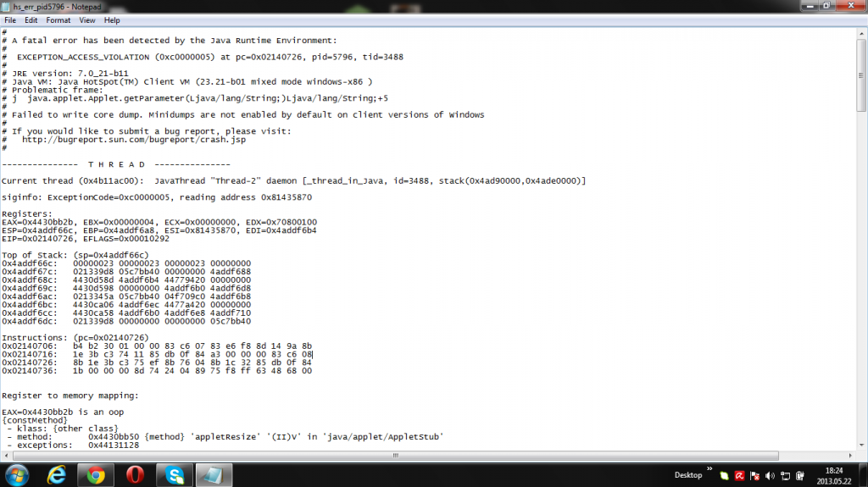Click the 0x02140716 instruction row
868x487 pixels.
coord(157,354)
